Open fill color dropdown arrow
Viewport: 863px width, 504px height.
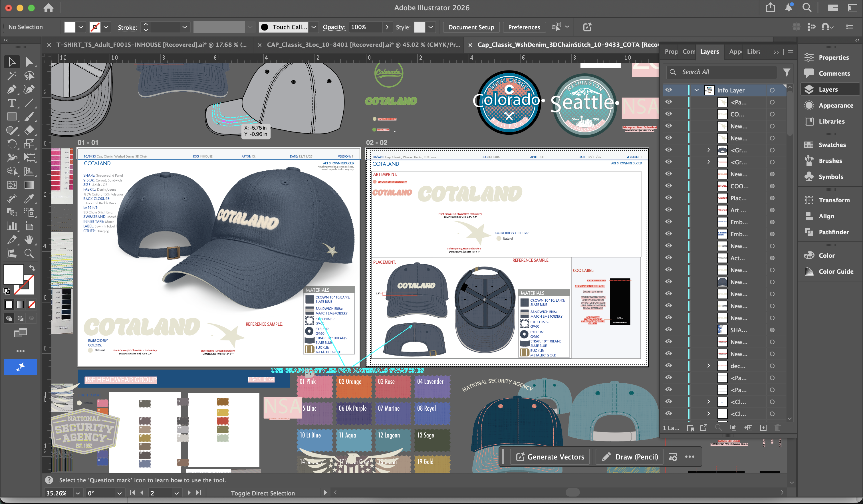tap(81, 27)
